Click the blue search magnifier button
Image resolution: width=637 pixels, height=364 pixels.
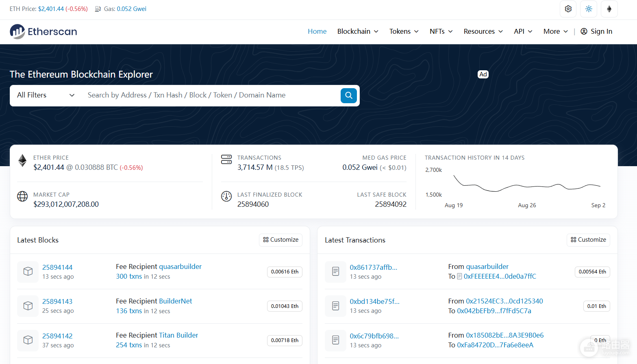[x=349, y=95]
